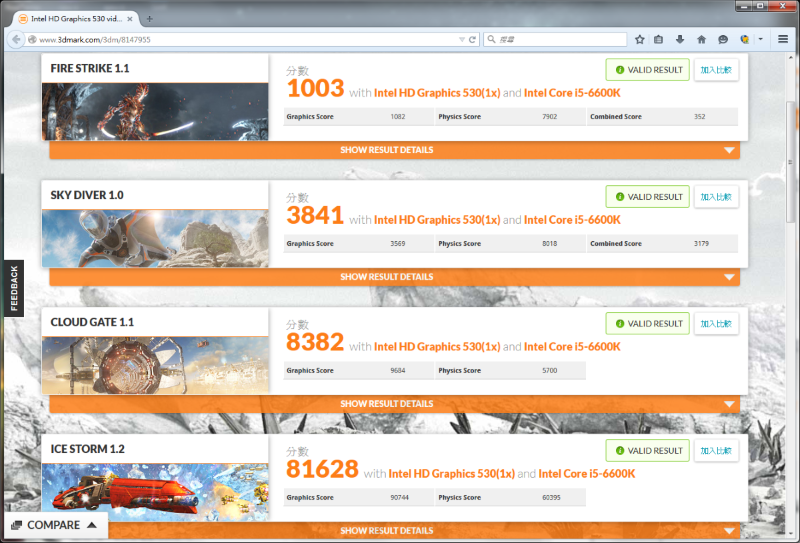Click Valid Result badge for Ice Storm
This screenshot has height=543, width=800.
click(647, 451)
